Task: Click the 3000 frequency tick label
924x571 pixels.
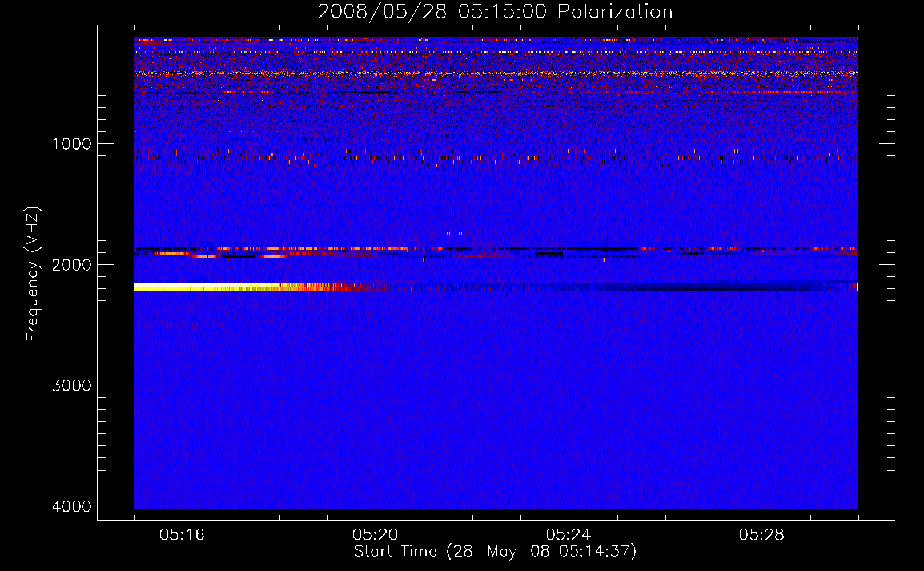Action: 71,385
